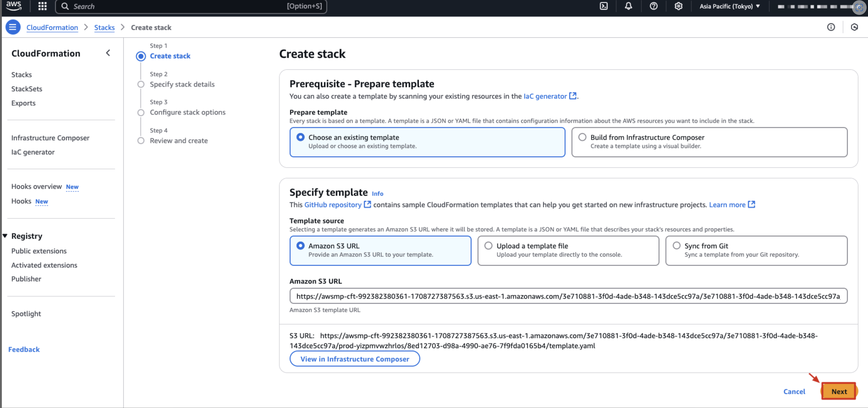Click View in Infrastructure Composer button
Screen dimensions: 868x408
pyautogui.click(x=354, y=359)
